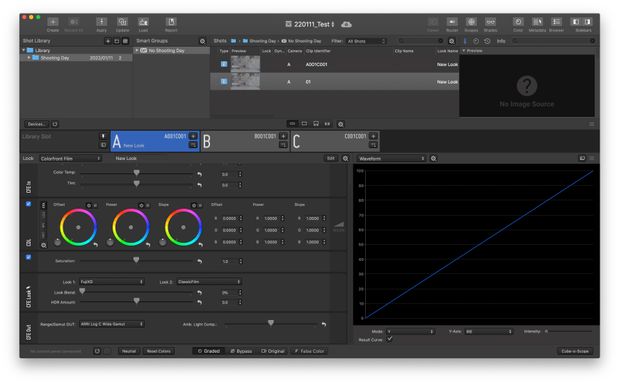Uncheck the Result Curve checkbox

pyautogui.click(x=389, y=339)
